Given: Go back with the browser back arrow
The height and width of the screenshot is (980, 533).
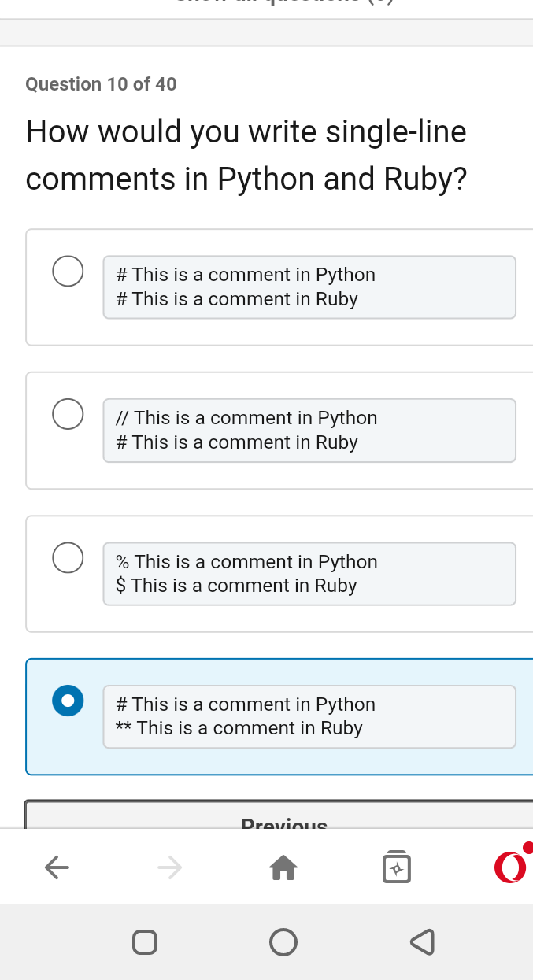Looking at the screenshot, I should [x=57, y=867].
